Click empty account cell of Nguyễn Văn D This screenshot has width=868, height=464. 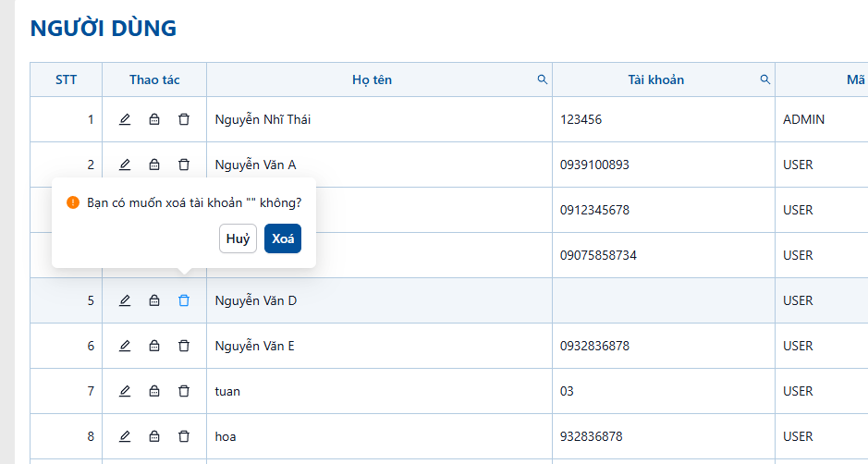click(664, 300)
